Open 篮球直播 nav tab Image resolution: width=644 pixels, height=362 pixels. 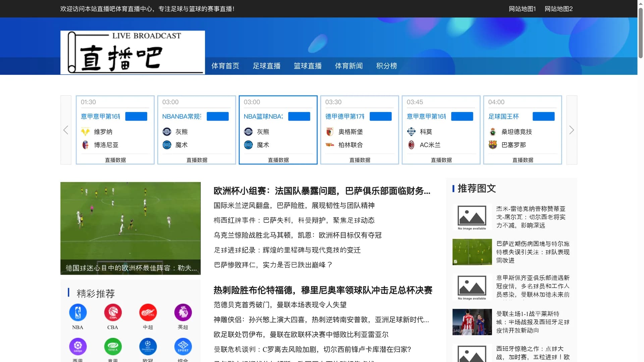point(308,66)
